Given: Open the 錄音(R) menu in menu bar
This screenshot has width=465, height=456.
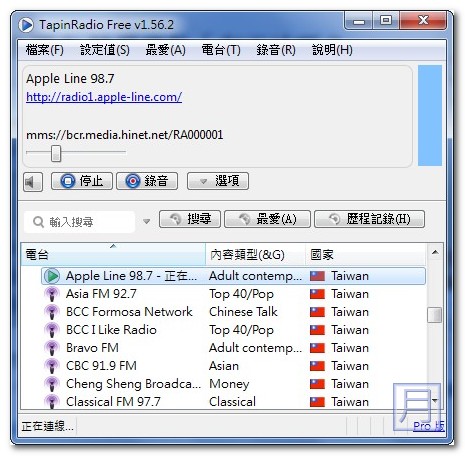Looking at the screenshot, I should 276,50.
